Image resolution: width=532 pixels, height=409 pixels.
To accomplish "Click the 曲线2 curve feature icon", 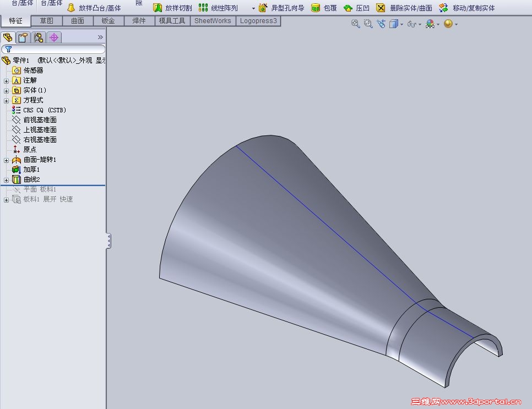I will [17, 179].
